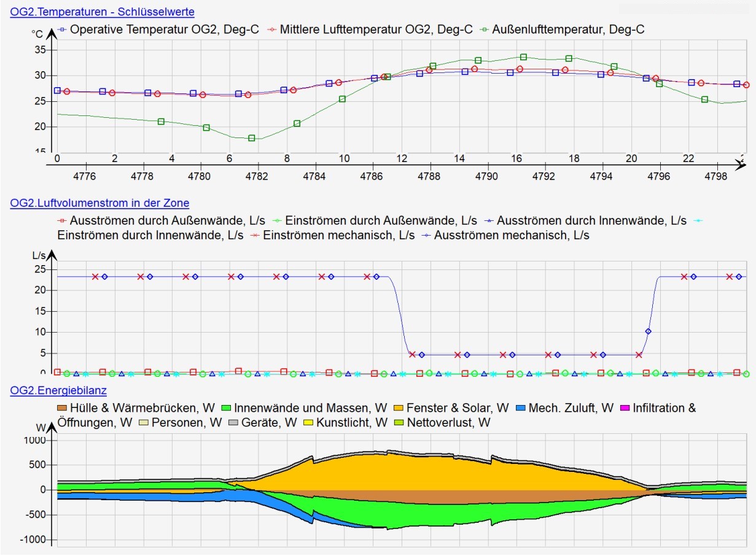Open the OG2.Luftvolumenstrom in der Zone link
The height and width of the screenshot is (556, 756).
tap(99, 203)
